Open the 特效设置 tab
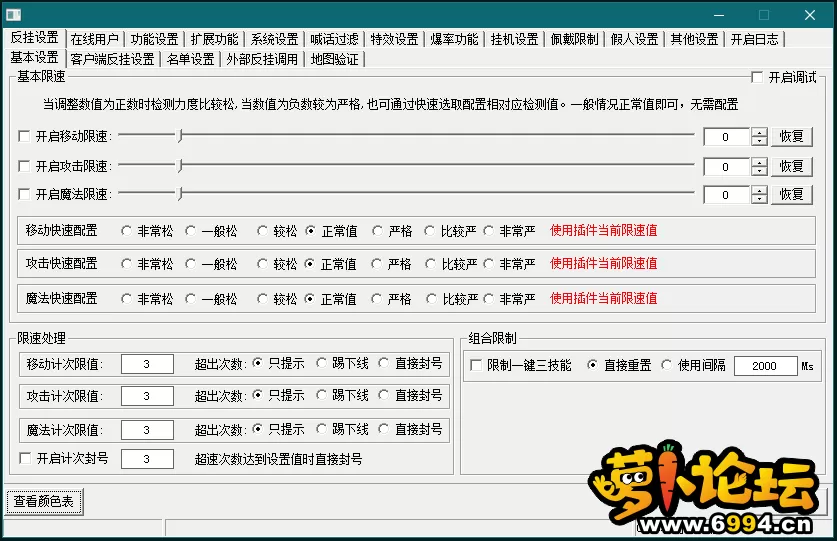The image size is (837, 541). coord(394,39)
